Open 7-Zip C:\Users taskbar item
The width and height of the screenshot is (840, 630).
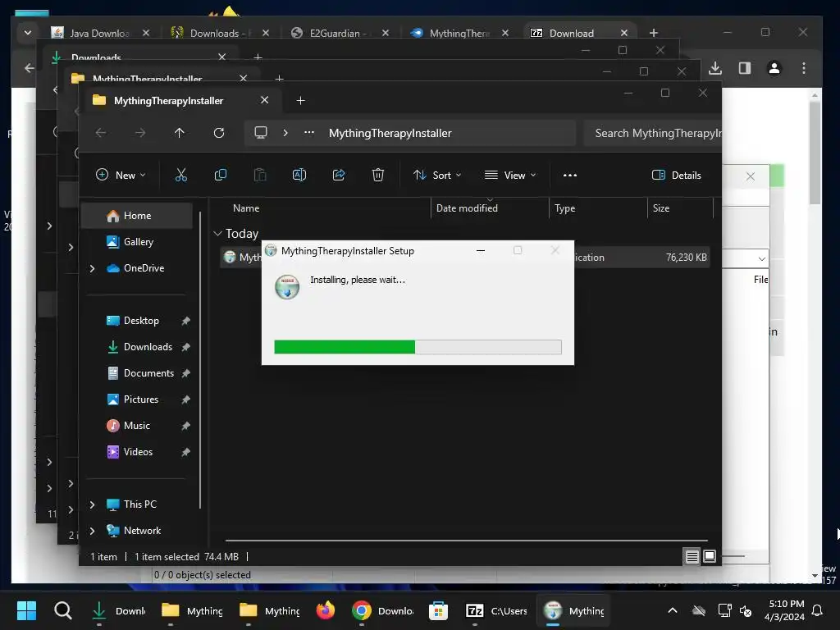496,610
